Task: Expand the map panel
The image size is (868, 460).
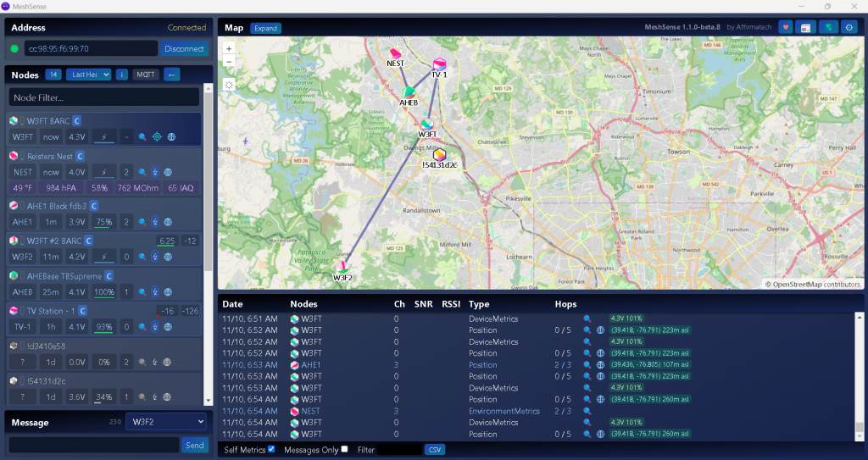Action: 265,28
